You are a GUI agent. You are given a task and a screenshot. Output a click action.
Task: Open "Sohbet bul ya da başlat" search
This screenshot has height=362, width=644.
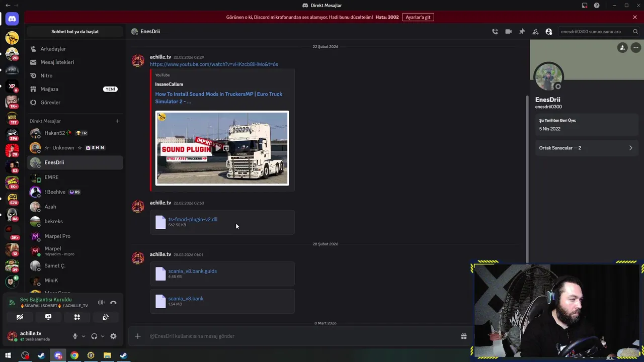75,32
